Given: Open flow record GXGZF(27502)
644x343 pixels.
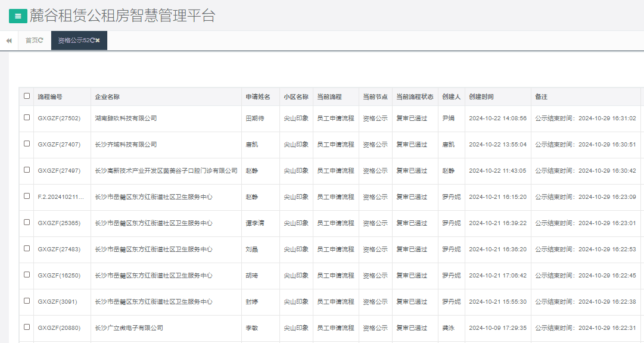Looking at the screenshot, I should pos(59,118).
